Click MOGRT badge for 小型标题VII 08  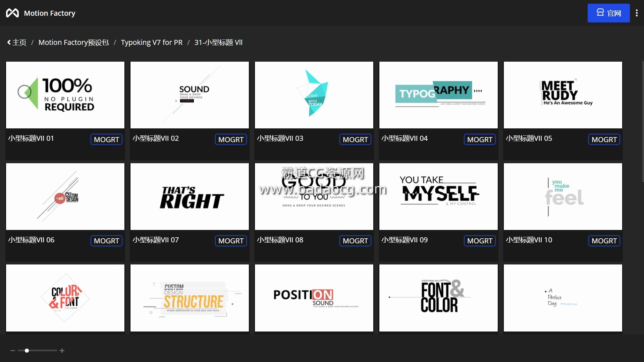355,241
